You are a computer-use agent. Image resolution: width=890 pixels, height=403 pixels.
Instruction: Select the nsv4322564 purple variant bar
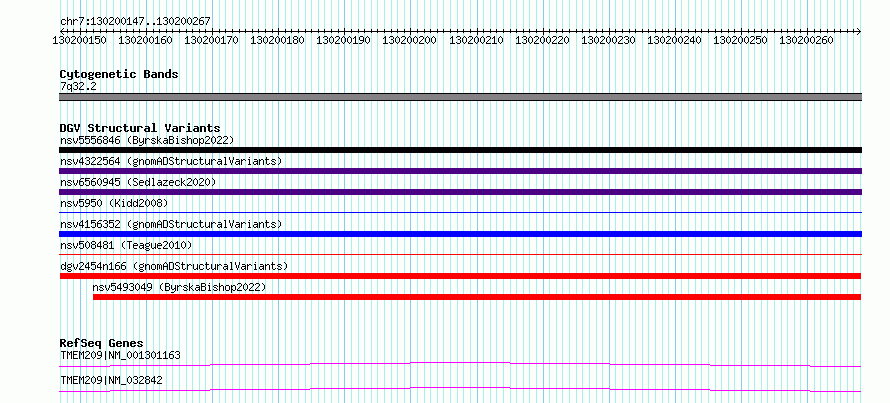[x=460, y=171]
